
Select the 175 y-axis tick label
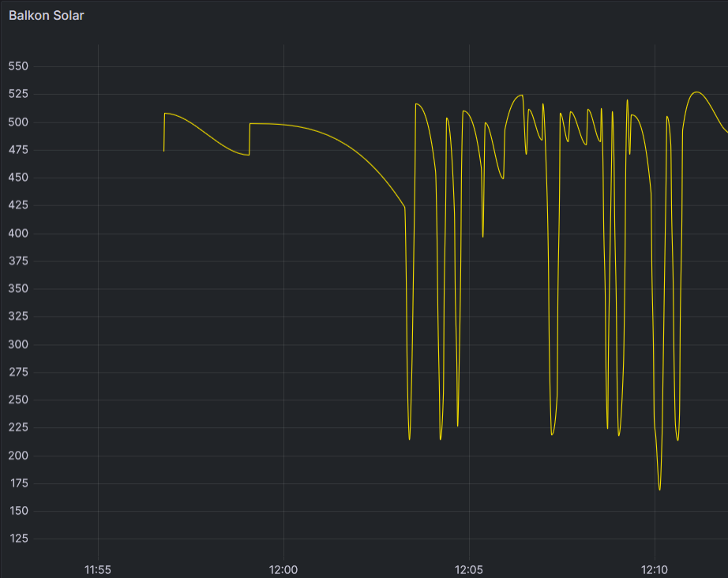pyautogui.click(x=19, y=483)
